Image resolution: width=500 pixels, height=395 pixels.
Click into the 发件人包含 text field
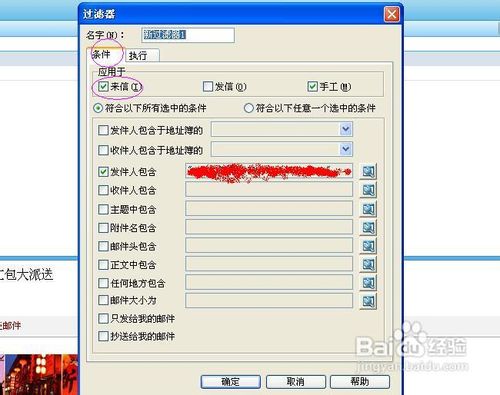269,171
